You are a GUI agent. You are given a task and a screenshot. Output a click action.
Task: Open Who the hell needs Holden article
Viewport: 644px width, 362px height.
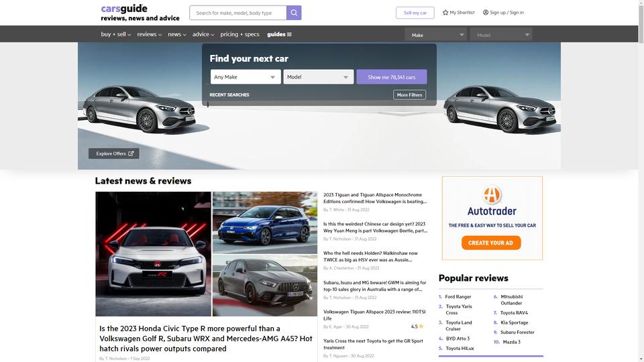coord(370,257)
